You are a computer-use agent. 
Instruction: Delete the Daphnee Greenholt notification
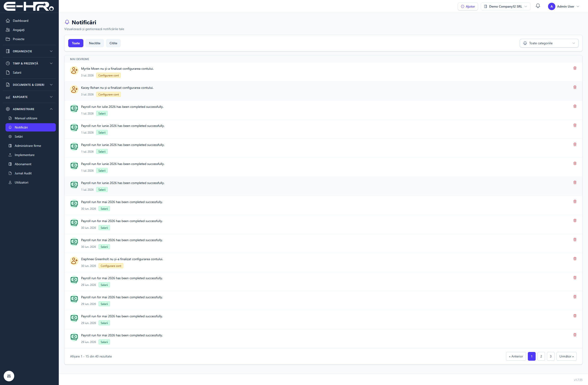point(575,259)
